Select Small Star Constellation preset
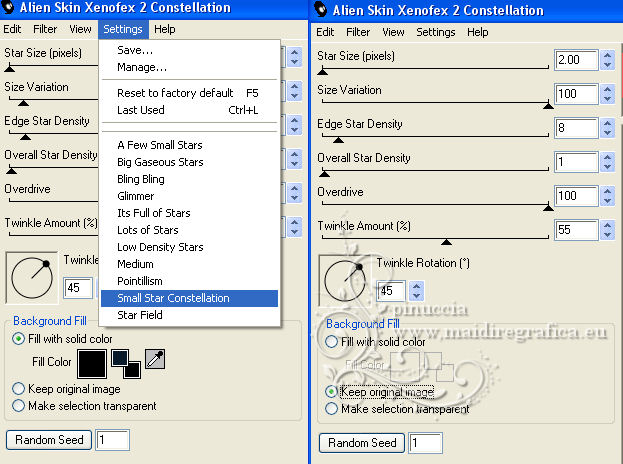The width and height of the screenshot is (623, 464). (x=190, y=298)
